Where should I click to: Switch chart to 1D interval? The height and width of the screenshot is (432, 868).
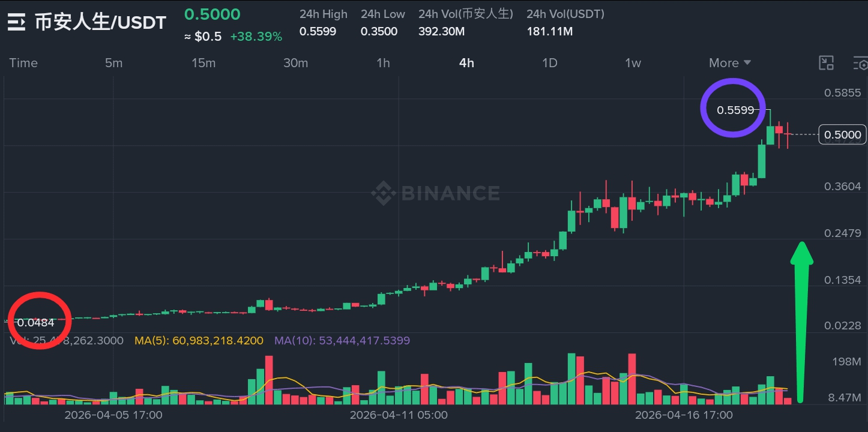point(550,63)
